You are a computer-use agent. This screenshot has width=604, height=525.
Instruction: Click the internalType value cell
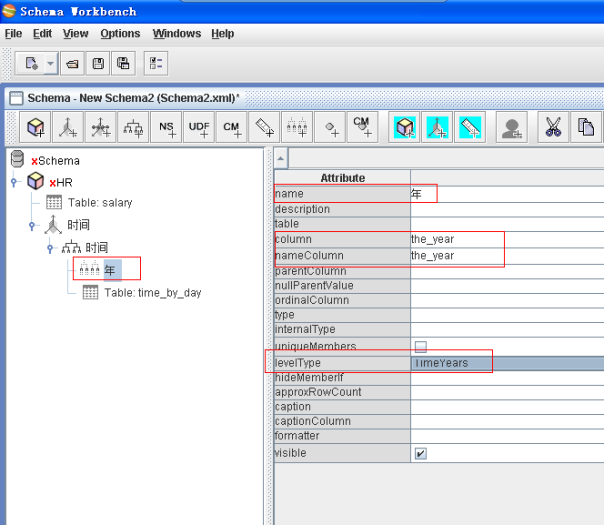[507, 329]
